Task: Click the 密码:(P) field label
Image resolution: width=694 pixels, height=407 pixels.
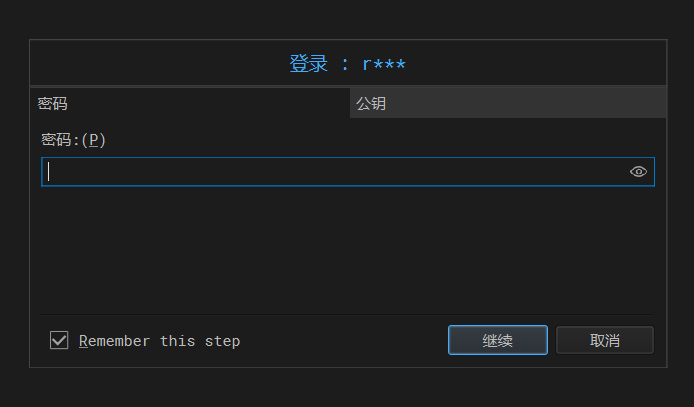Action: tap(73, 140)
